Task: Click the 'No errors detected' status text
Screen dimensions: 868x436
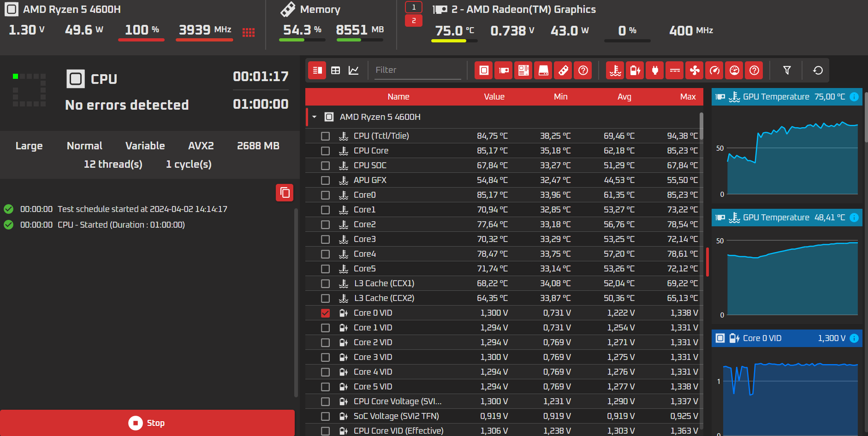Action: 127,105
